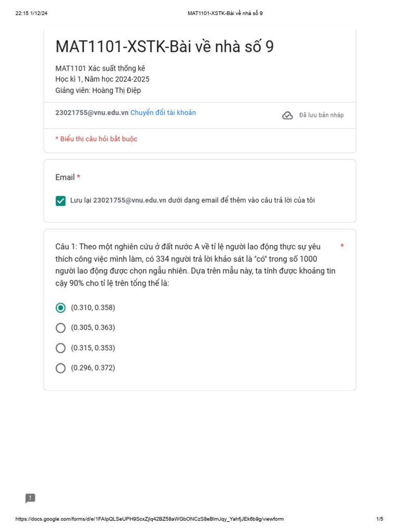Click the Giảng viên: Hoàng Thị Điệp line
Screen dimensions: 399x532
tap(98, 90)
